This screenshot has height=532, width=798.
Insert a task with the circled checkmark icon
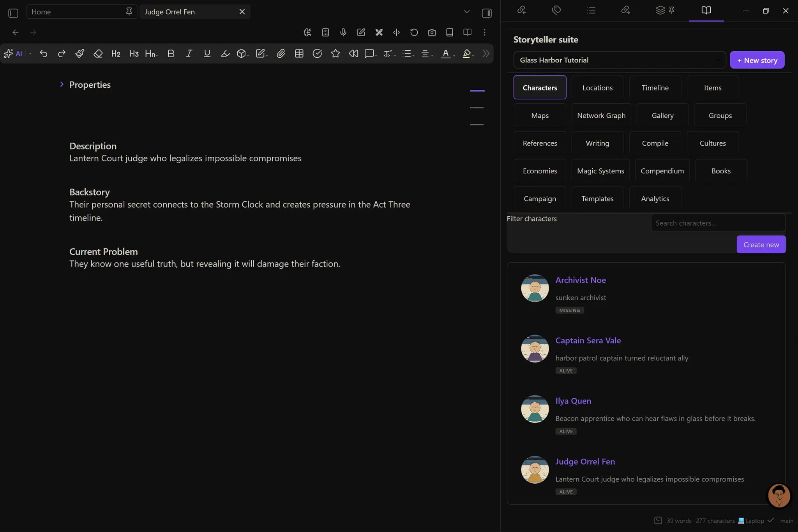(x=317, y=54)
